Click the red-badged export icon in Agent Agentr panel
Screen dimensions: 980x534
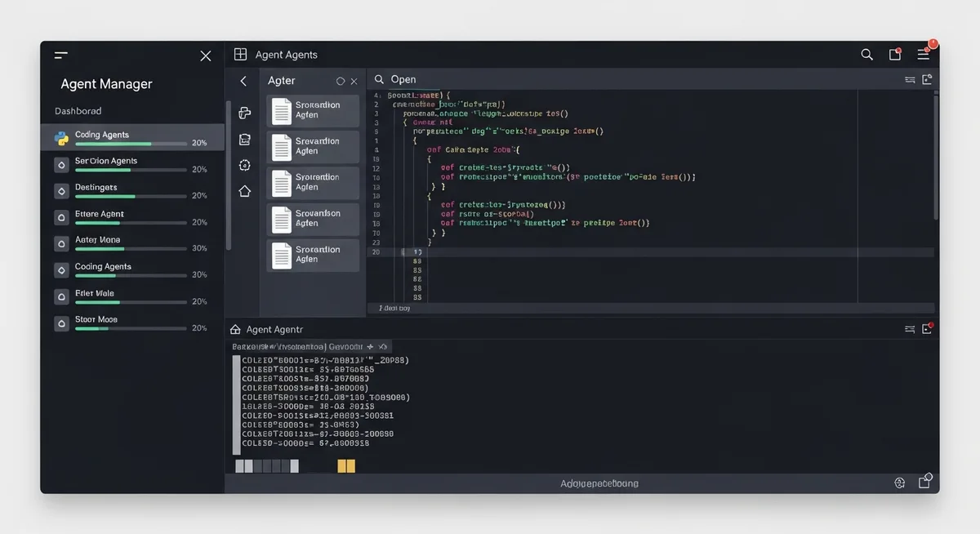[927, 329]
